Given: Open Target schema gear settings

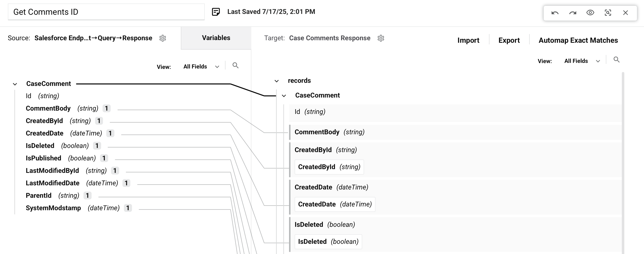Looking at the screenshot, I should pos(381,38).
